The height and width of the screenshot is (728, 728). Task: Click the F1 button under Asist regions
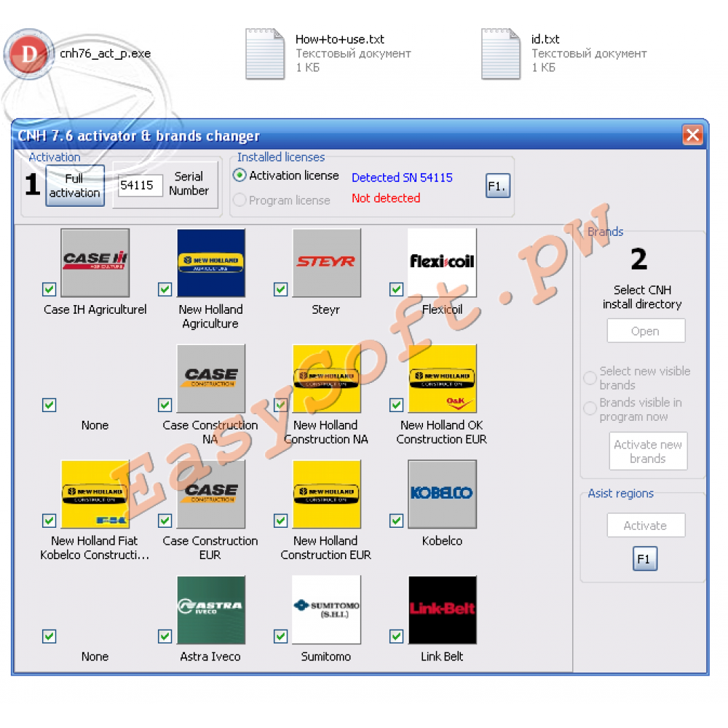(x=645, y=558)
